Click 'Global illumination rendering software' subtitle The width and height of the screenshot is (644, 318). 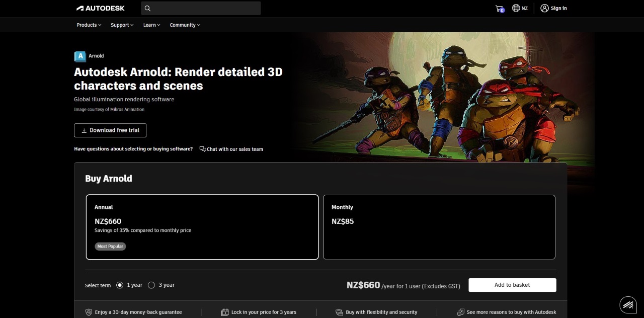pyautogui.click(x=124, y=99)
